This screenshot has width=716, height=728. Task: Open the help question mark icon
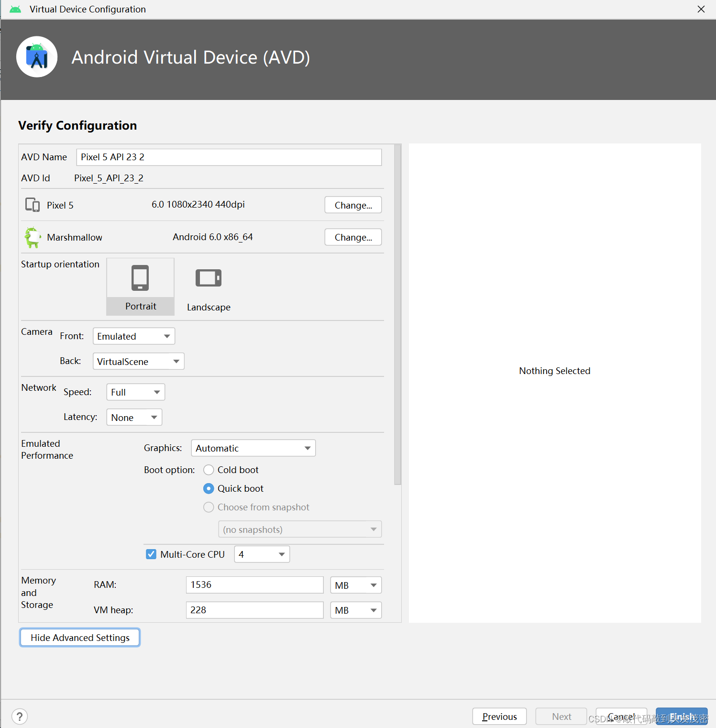[20, 716]
